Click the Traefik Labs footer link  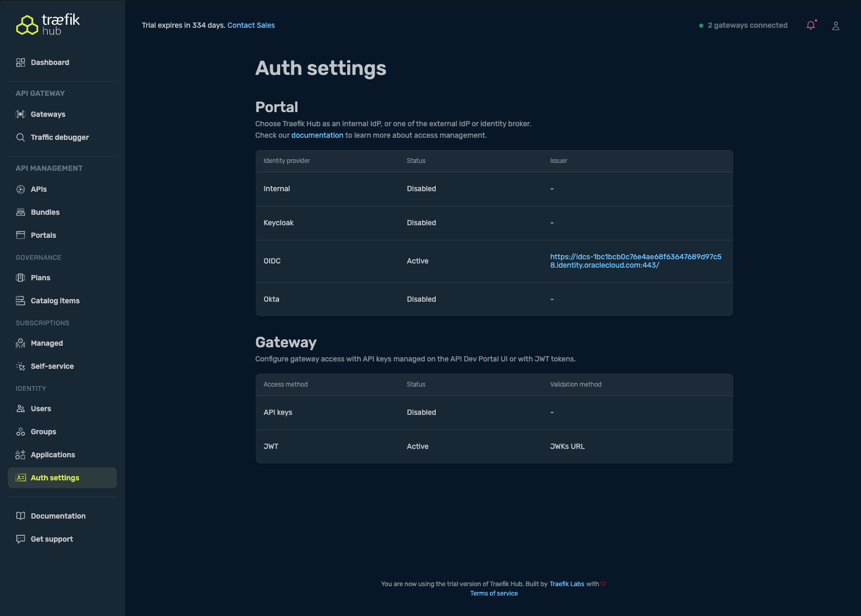(567, 584)
